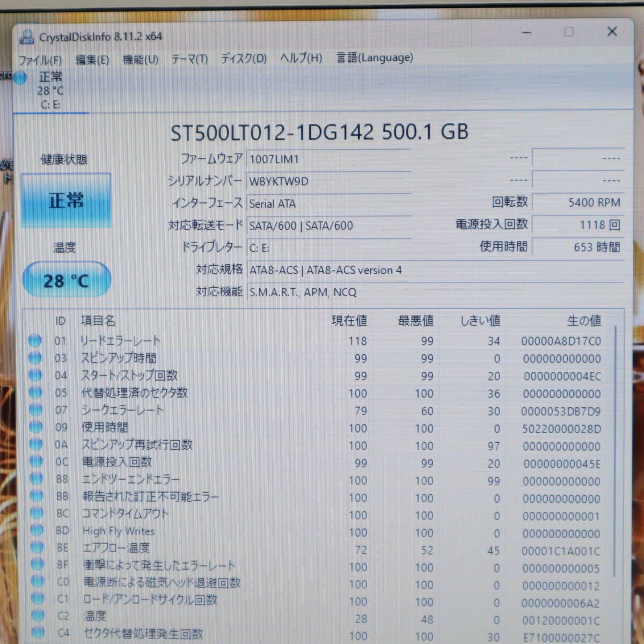Click the drive letter field C: E:
Screen dimensions: 644x644
329,247
